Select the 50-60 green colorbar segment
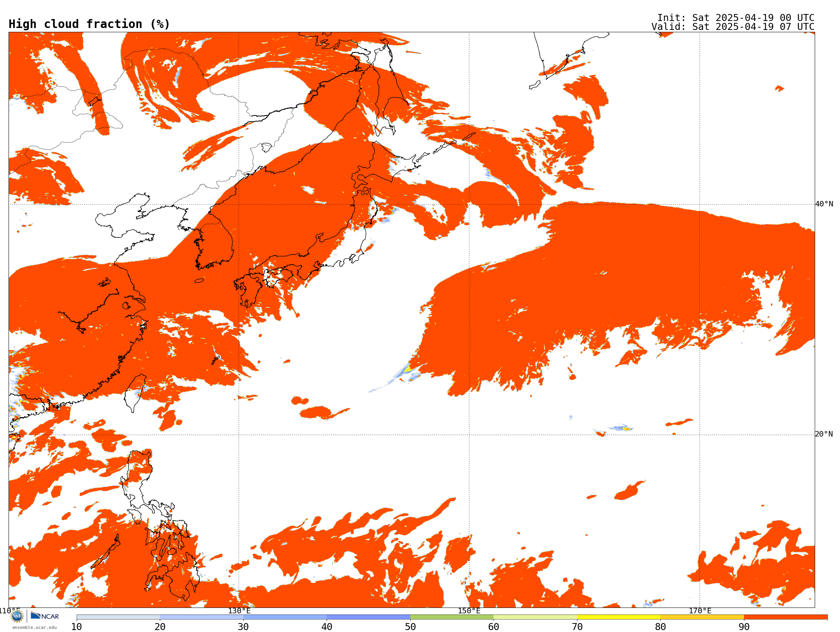 coord(452,617)
